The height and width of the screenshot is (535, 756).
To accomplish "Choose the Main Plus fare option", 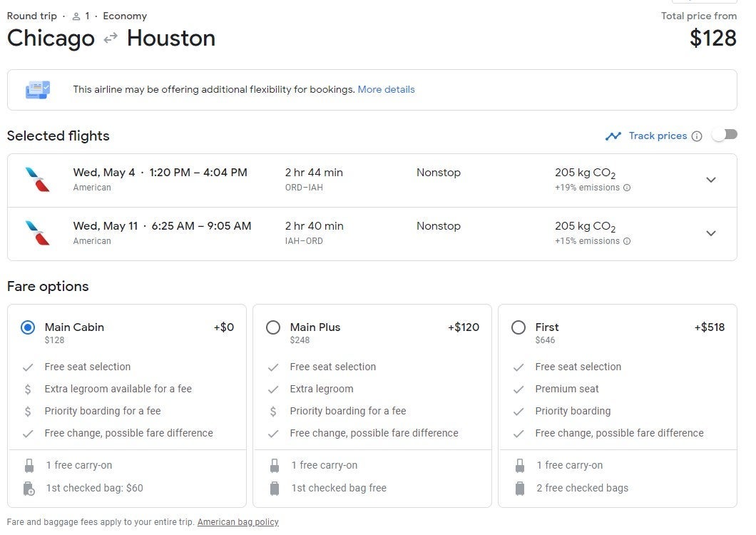I will click(x=273, y=327).
